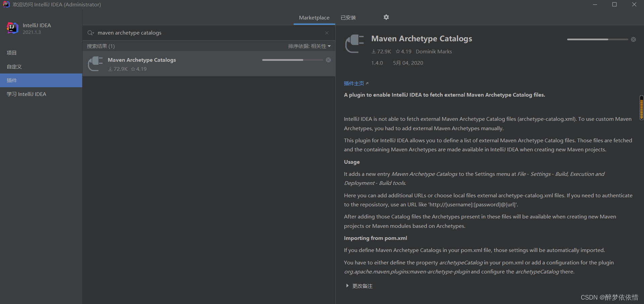Image resolution: width=644 pixels, height=304 pixels.
Task: Click the version number 1.4.0
Action: click(377, 63)
